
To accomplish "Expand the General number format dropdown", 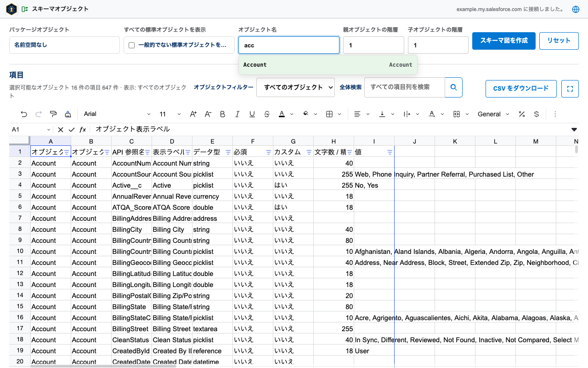I will pos(493,114).
